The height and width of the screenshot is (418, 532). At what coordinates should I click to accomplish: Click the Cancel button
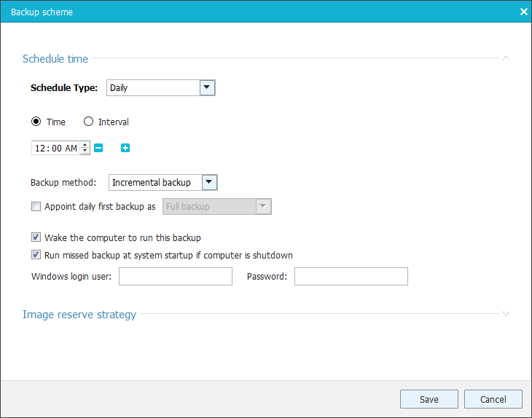point(493,399)
